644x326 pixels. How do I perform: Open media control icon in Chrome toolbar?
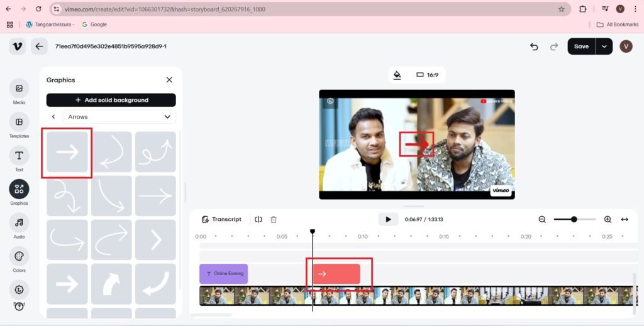point(605,9)
